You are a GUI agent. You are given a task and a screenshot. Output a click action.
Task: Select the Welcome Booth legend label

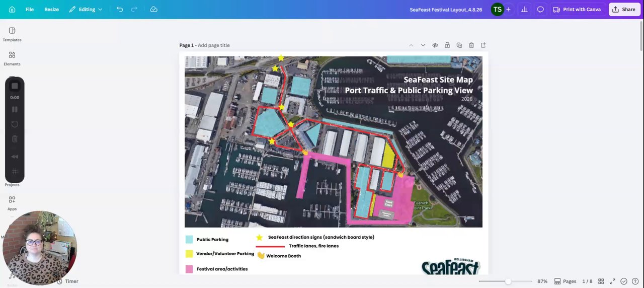pyautogui.click(x=283, y=256)
